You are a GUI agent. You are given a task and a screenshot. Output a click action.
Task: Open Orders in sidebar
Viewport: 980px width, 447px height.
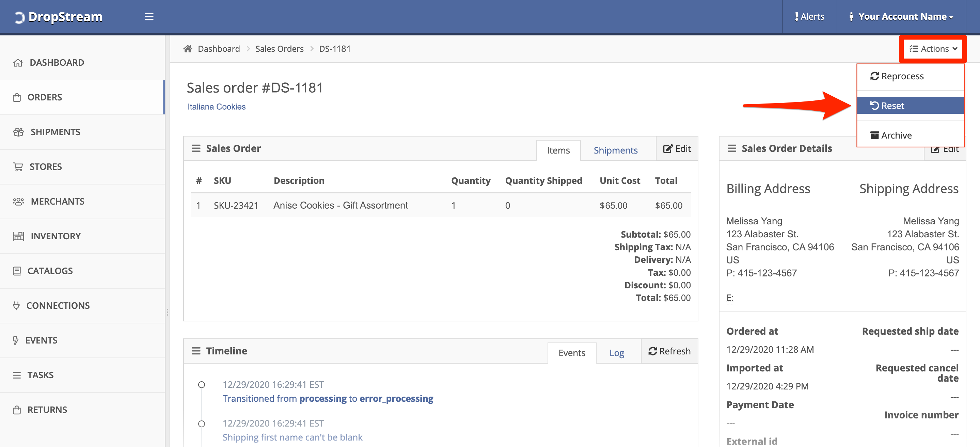pos(82,97)
